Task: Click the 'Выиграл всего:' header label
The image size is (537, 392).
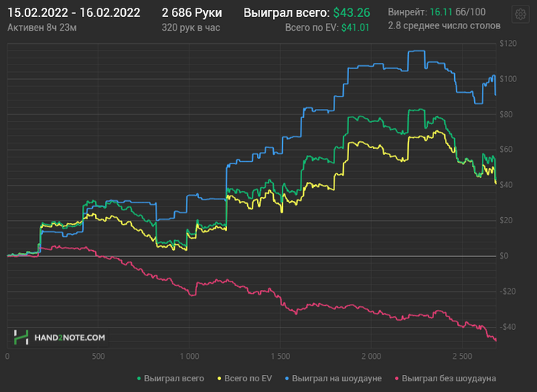Action: 287,13
